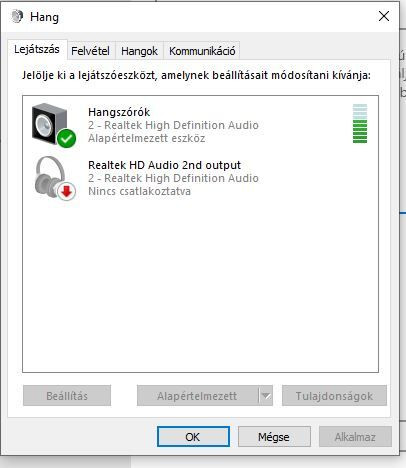Click the OK button

point(193,437)
